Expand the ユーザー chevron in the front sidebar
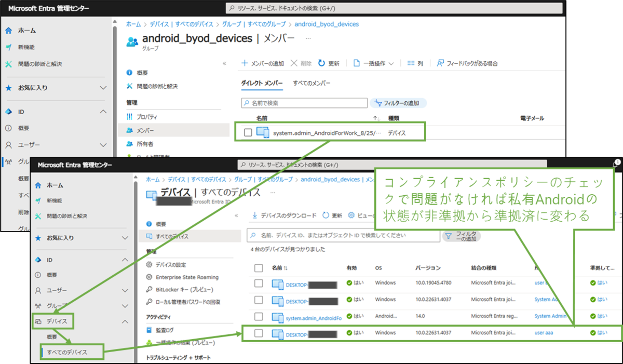This screenshot has width=623, height=364. (x=125, y=290)
